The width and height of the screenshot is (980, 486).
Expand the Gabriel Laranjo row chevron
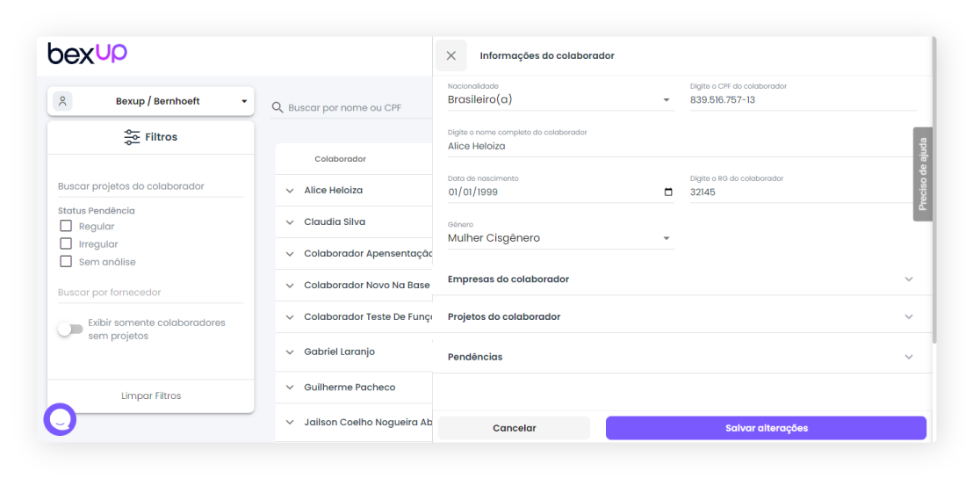(290, 352)
